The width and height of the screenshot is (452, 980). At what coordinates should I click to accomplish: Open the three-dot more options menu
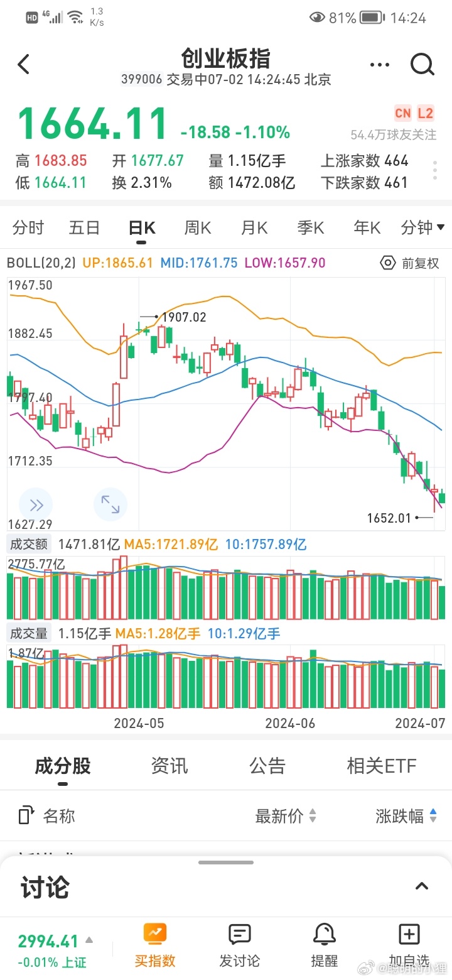380,65
